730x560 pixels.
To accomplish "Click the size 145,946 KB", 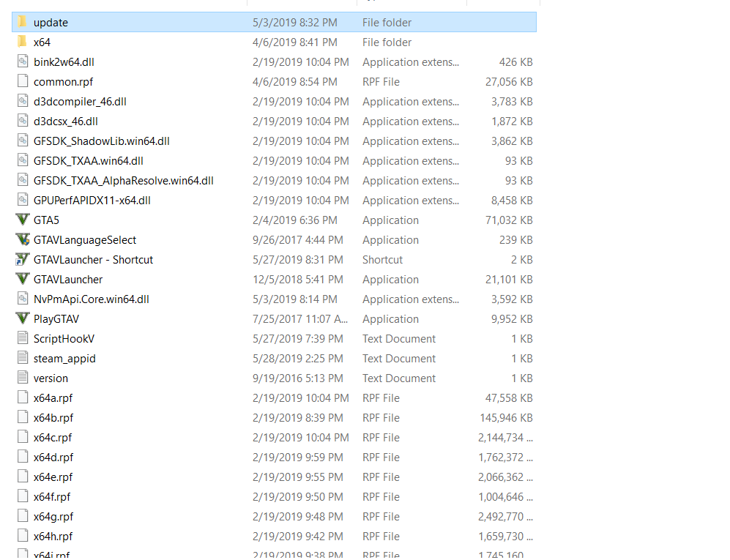I will coord(506,418).
